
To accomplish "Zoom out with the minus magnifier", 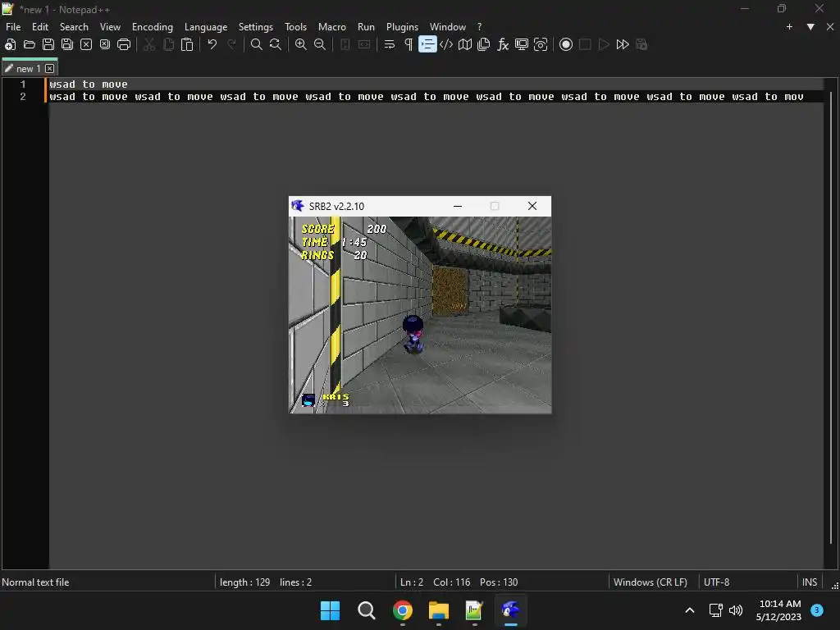I will click(x=320, y=44).
